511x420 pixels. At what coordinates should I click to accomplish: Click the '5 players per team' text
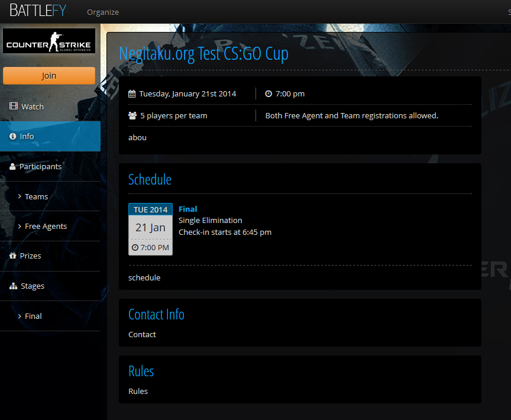click(x=174, y=116)
